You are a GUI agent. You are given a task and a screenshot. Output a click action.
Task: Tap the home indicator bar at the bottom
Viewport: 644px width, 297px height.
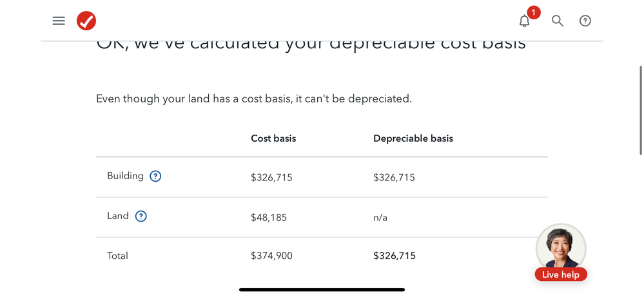pos(322,290)
